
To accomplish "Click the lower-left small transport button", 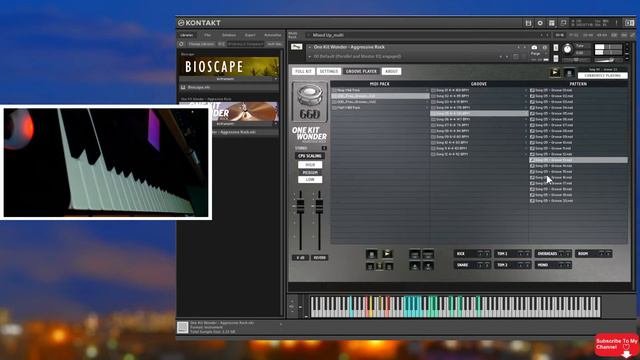I will click(x=370, y=266).
